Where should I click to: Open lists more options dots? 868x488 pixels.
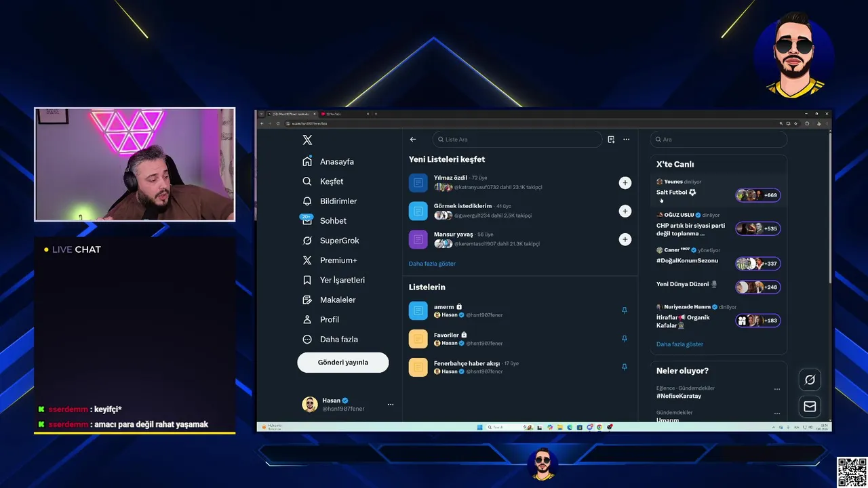tap(626, 140)
